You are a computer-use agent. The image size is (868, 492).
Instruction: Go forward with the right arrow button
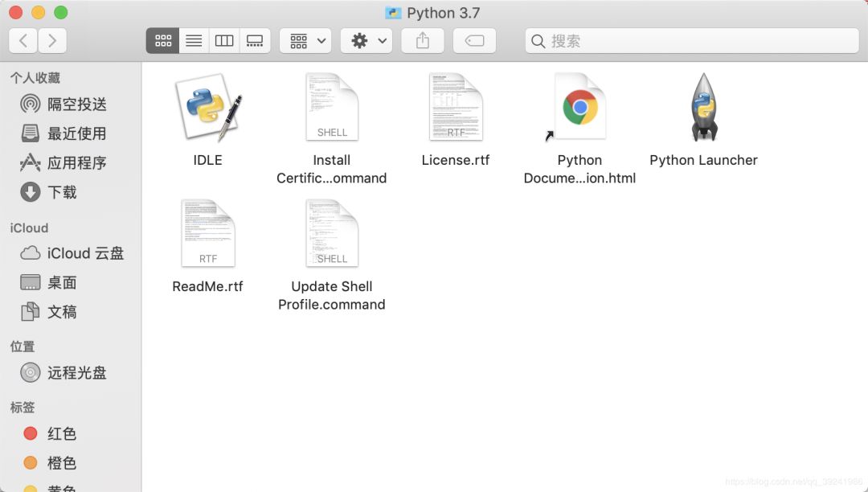tap(52, 40)
